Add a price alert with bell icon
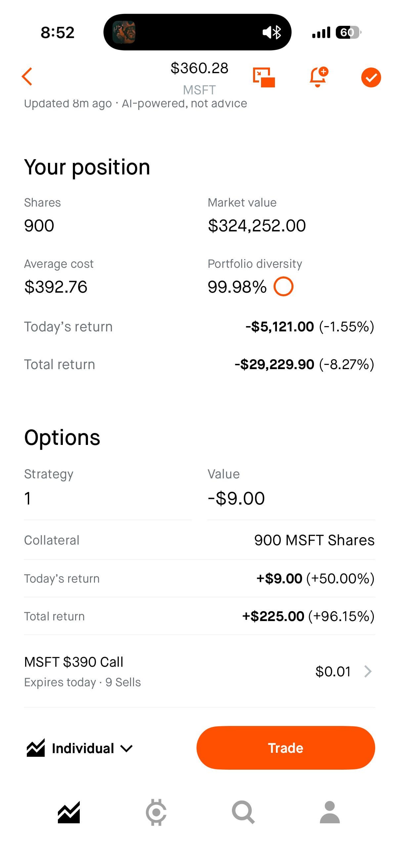 tap(318, 77)
